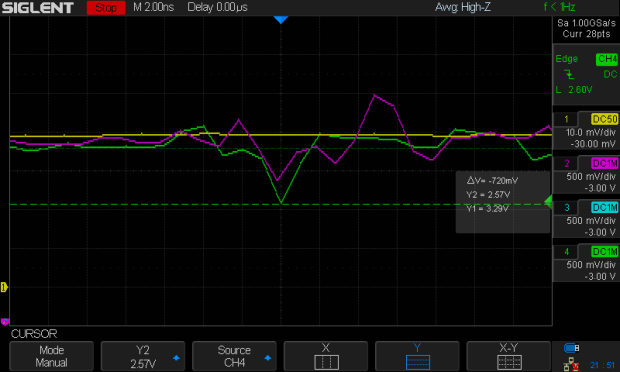Choose the Y cursor type softkey
620x372 pixels.
[417, 356]
